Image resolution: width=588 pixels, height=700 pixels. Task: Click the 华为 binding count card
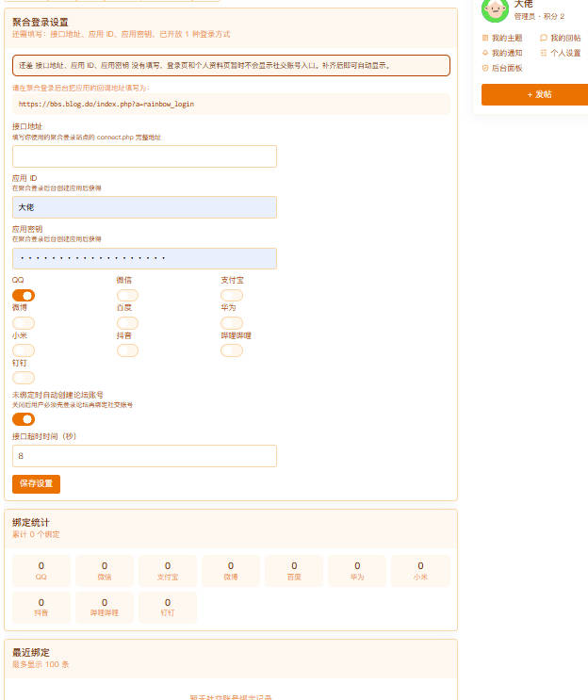pyautogui.click(x=357, y=571)
